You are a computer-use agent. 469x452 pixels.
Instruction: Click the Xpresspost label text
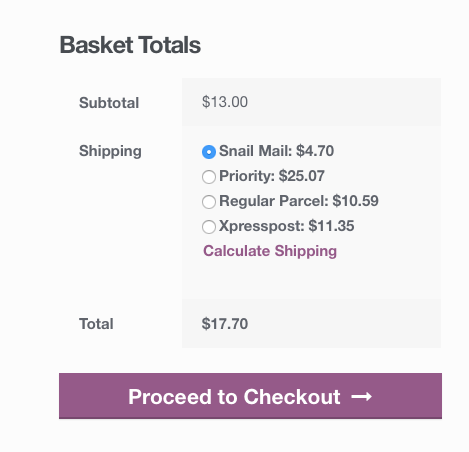(x=262, y=226)
